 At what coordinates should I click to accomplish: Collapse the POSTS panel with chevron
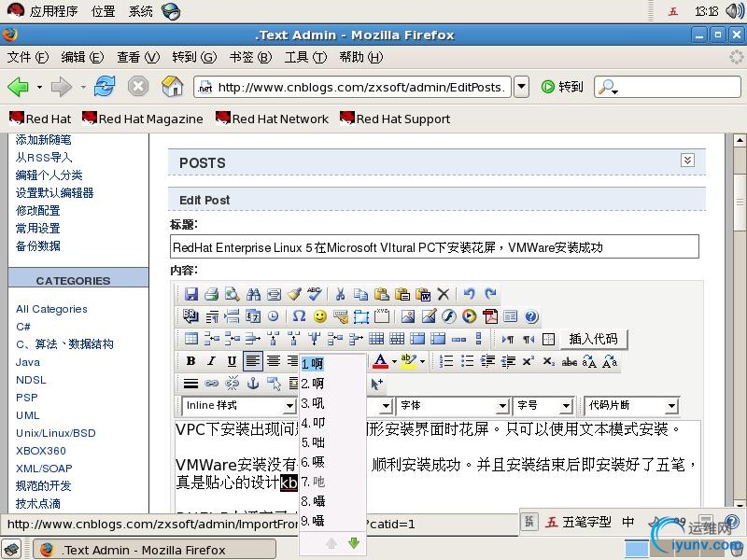click(x=687, y=160)
